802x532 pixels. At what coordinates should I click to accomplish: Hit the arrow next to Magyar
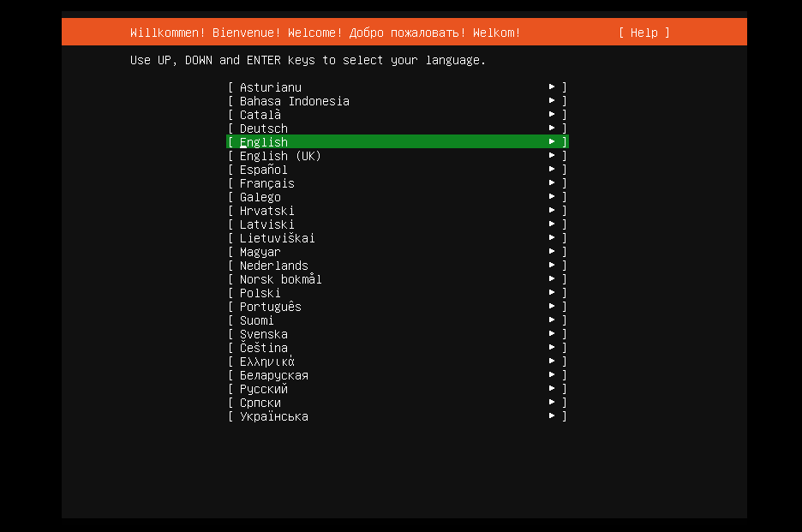click(x=553, y=252)
